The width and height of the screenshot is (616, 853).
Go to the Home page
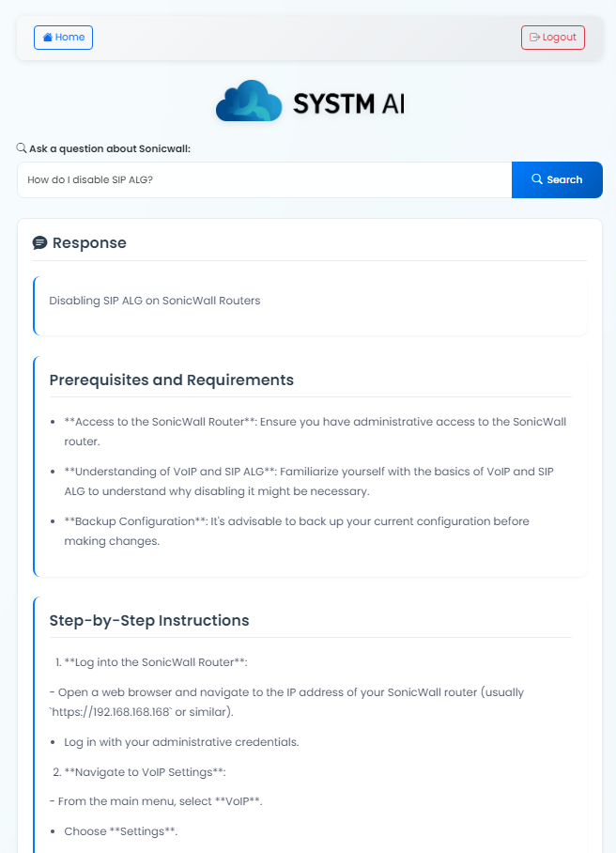63,38
